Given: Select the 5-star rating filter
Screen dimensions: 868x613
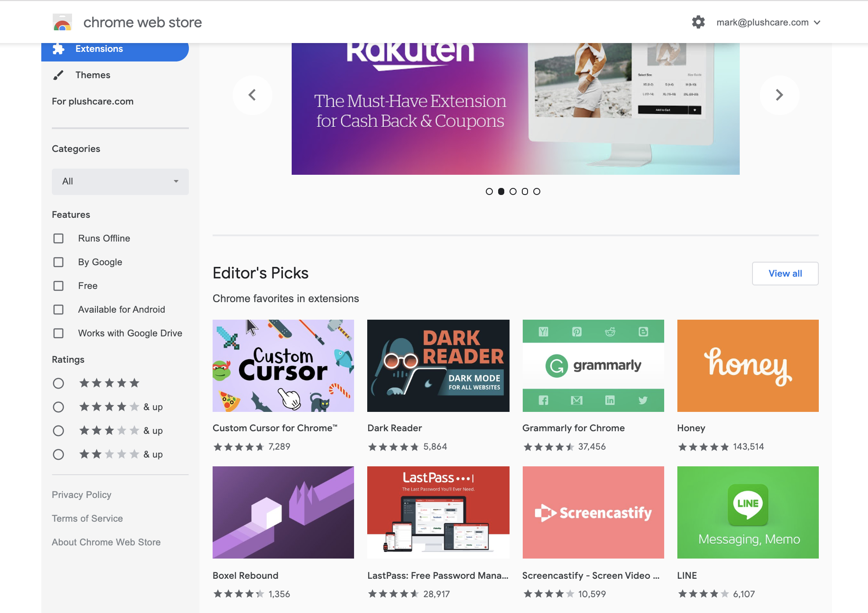Looking at the screenshot, I should click(58, 383).
